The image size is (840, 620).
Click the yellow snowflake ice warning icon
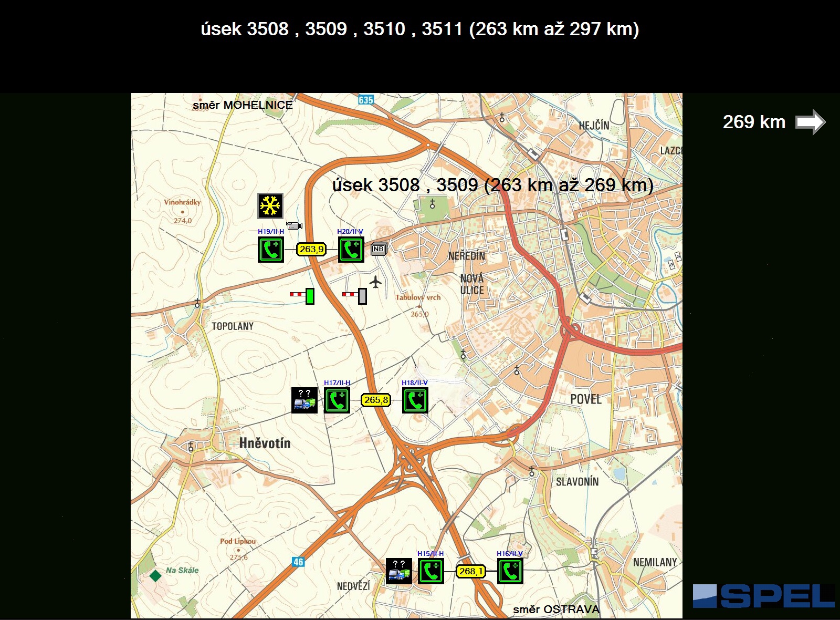pos(270,206)
